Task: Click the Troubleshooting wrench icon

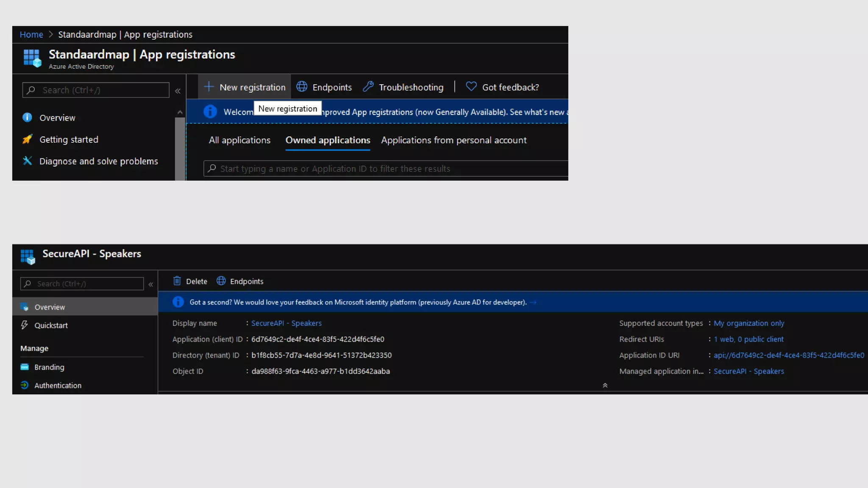Action: 368,87
